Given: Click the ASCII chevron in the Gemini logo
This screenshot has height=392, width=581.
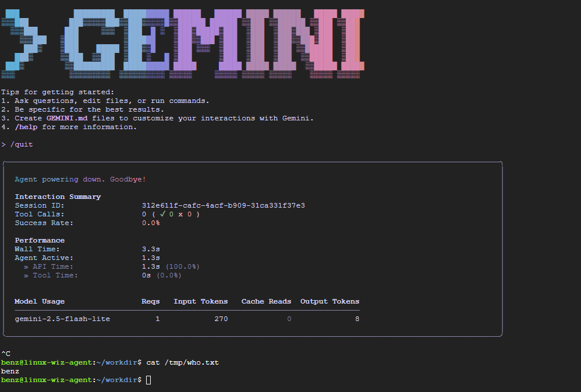Looking at the screenshot, I should point(23,42).
